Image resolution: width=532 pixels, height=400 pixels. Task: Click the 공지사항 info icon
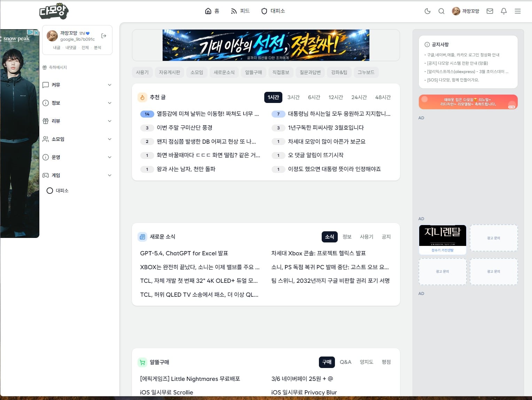(x=427, y=45)
